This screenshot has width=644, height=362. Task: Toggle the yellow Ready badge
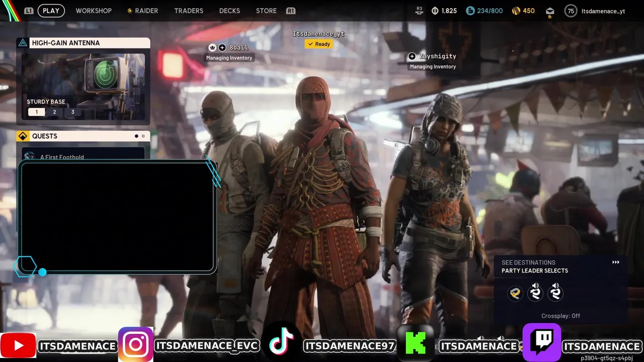[318, 44]
